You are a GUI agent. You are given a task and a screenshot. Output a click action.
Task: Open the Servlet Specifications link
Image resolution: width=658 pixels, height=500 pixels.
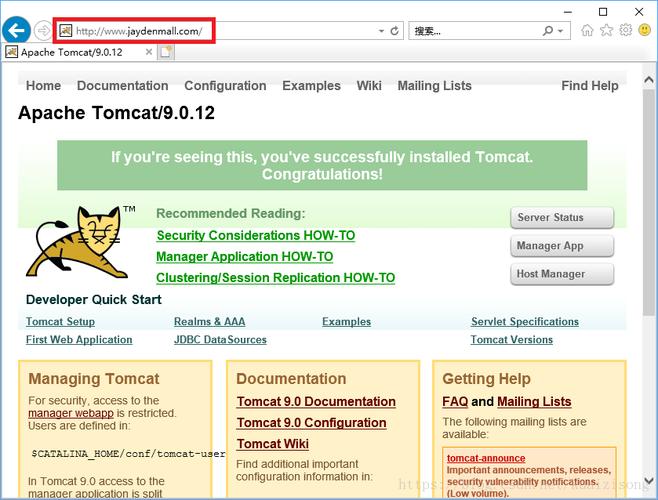(525, 322)
